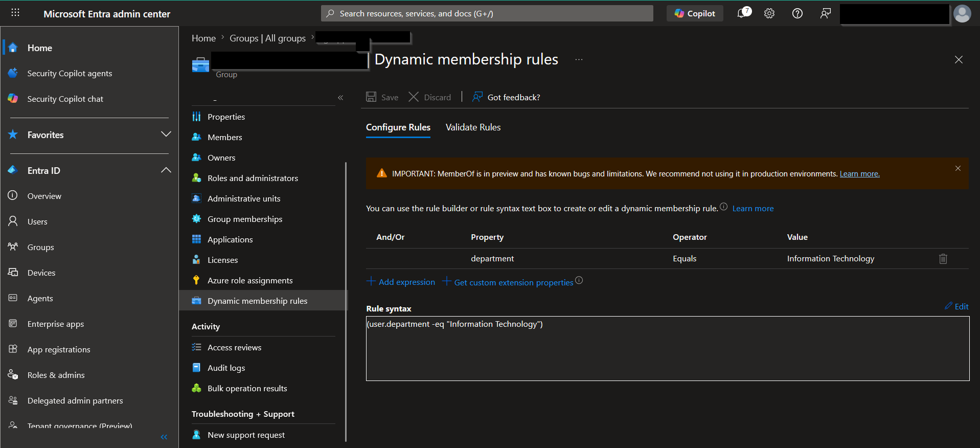Open the portal settings gear icon
980x448 pixels.
(769, 13)
